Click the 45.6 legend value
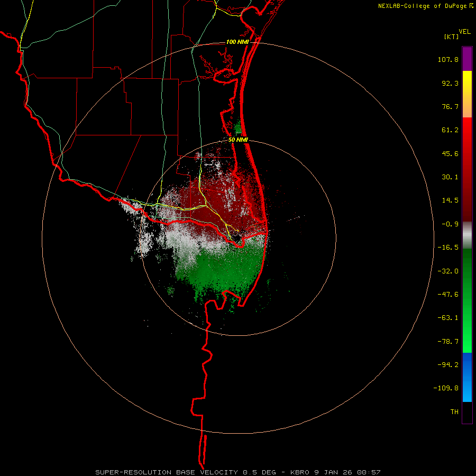This screenshot has width=476, height=476. (450, 153)
